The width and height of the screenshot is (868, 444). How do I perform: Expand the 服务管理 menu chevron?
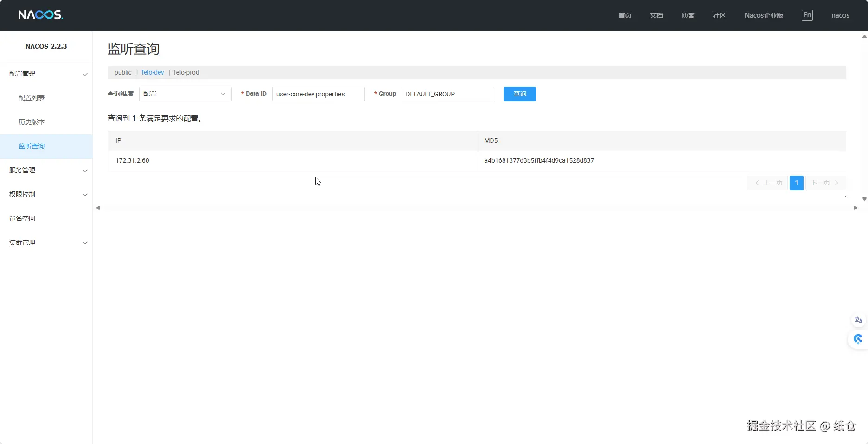[85, 171]
